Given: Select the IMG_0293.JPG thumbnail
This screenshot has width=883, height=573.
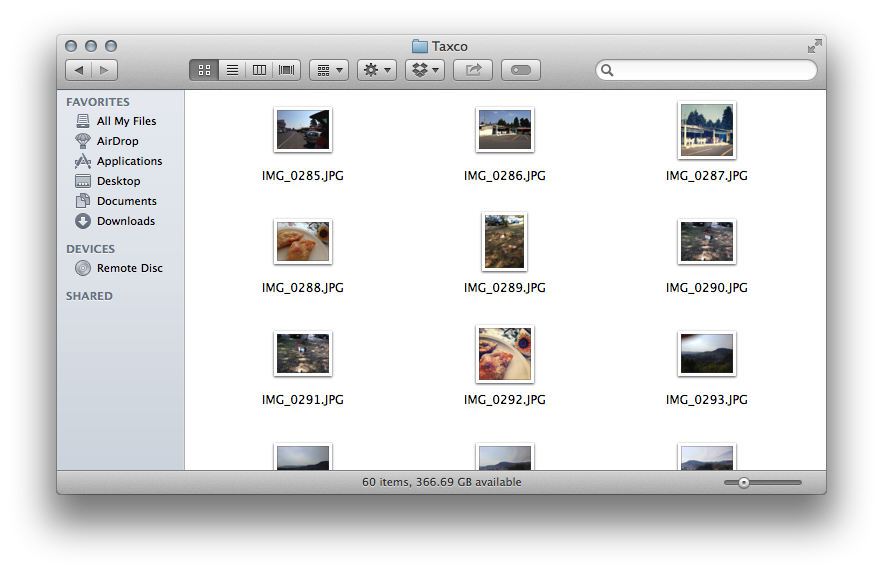Looking at the screenshot, I should coord(707,353).
